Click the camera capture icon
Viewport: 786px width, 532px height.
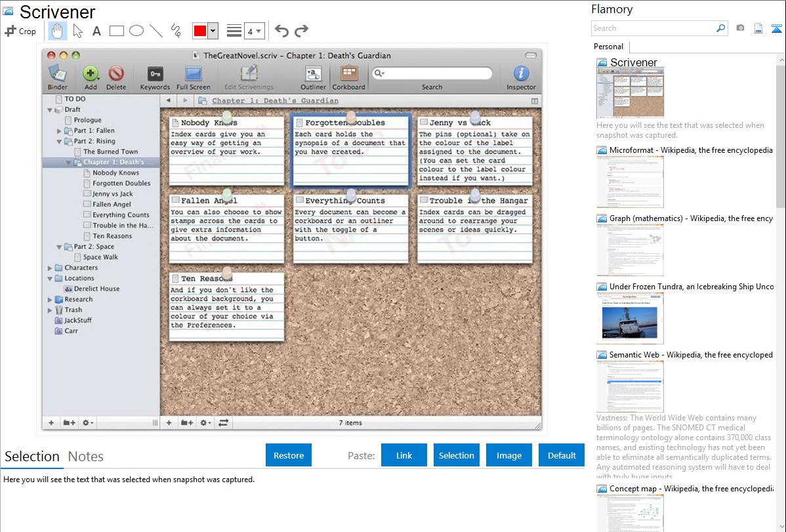(740, 28)
